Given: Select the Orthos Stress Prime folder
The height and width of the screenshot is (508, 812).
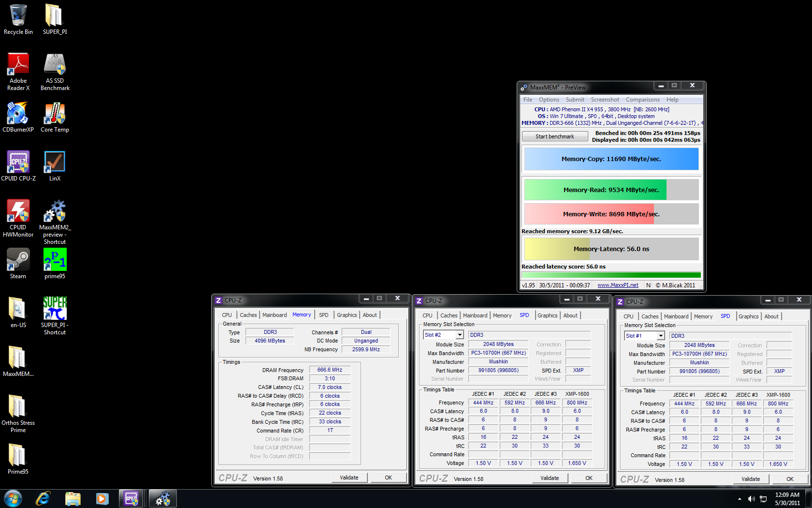Looking at the screenshot, I should coord(18,414).
